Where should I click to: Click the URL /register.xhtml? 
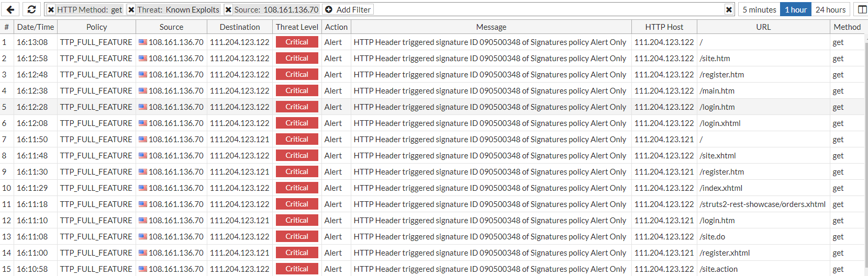pos(725,253)
